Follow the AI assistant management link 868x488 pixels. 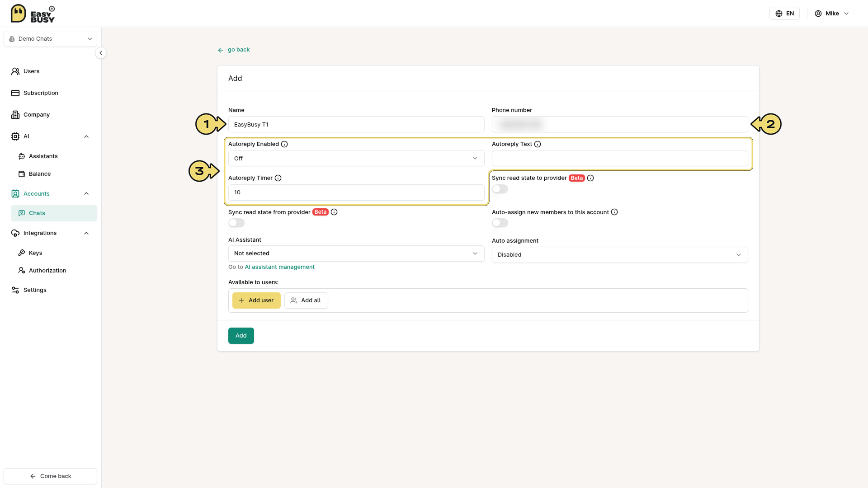pyautogui.click(x=279, y=267)
